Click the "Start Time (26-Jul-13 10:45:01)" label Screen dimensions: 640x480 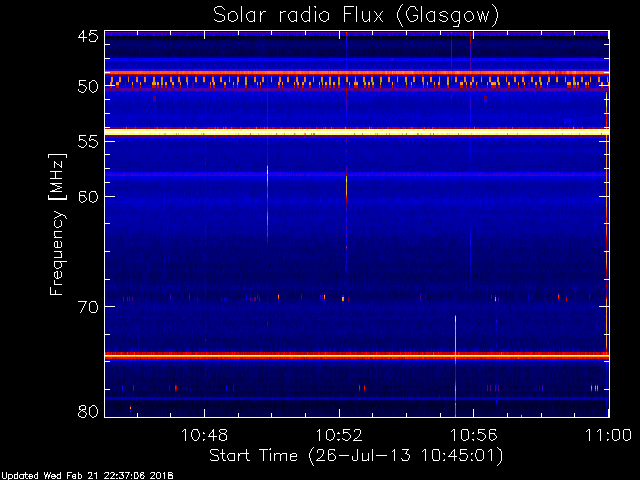[356, 456]
